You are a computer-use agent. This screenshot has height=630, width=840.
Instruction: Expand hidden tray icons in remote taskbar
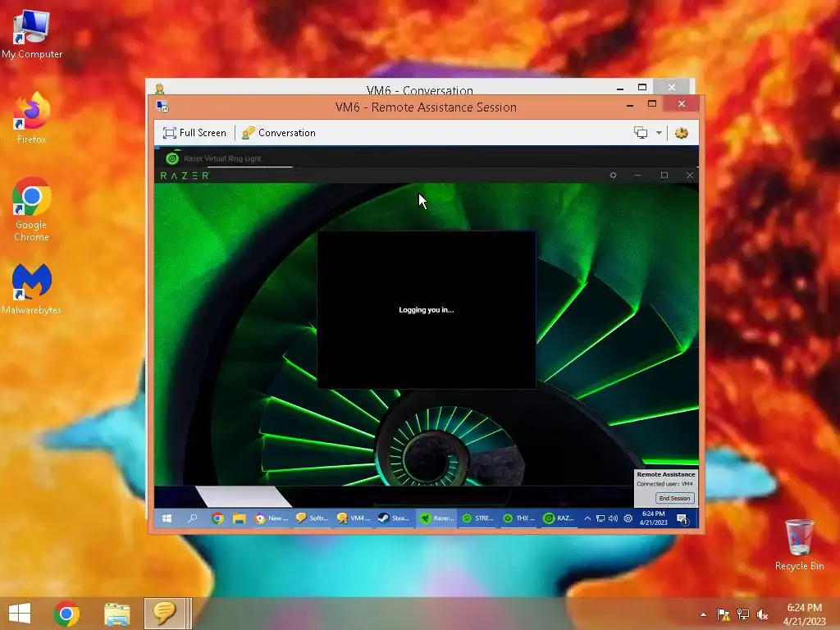[587, 518]
